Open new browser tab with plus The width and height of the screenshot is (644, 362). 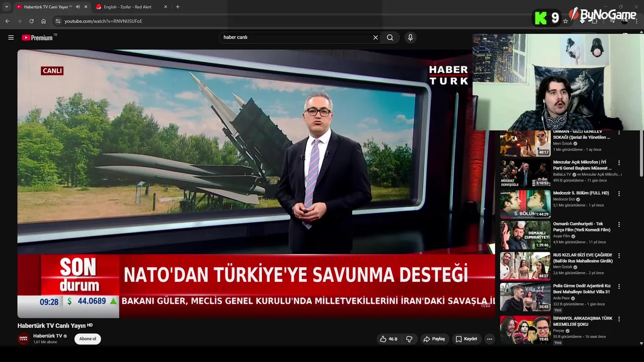(178, 7)
